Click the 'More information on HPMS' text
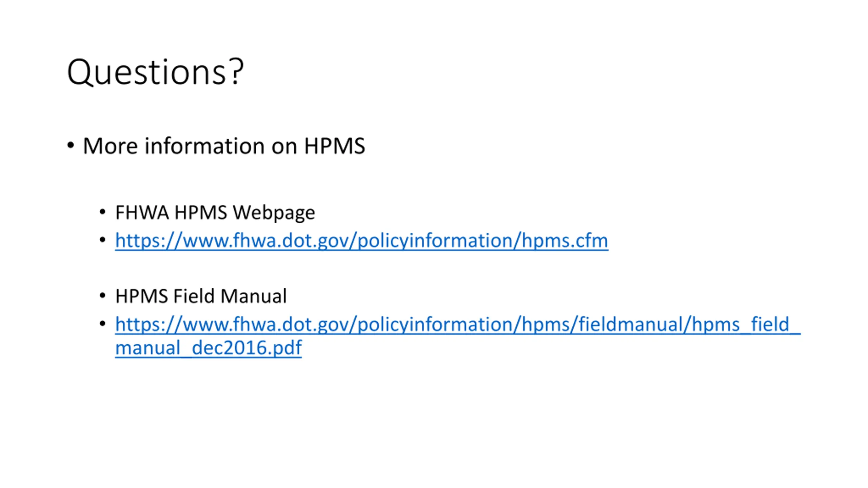This screenshot has height=488, width=868. pos(224,146)
